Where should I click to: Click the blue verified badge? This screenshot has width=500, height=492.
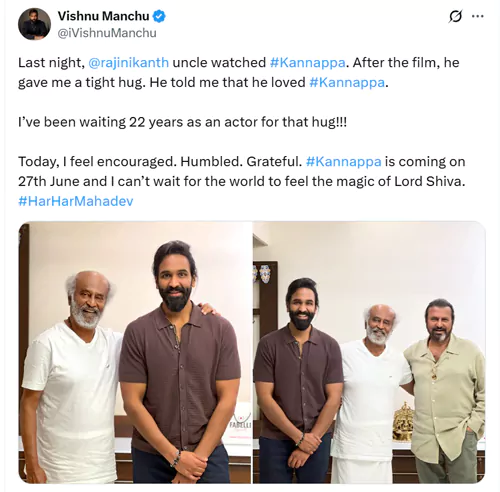point(159,16)
